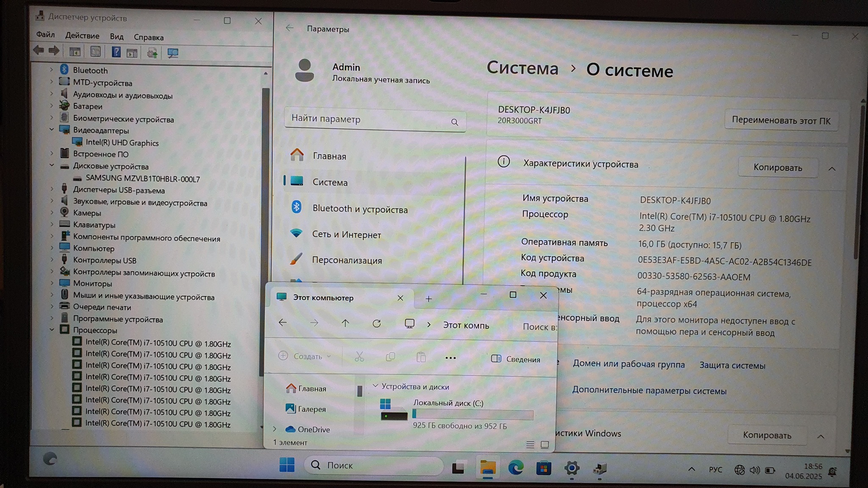Click Защита системы link
The width and height of the screenshot is (868, 488).
732,365
